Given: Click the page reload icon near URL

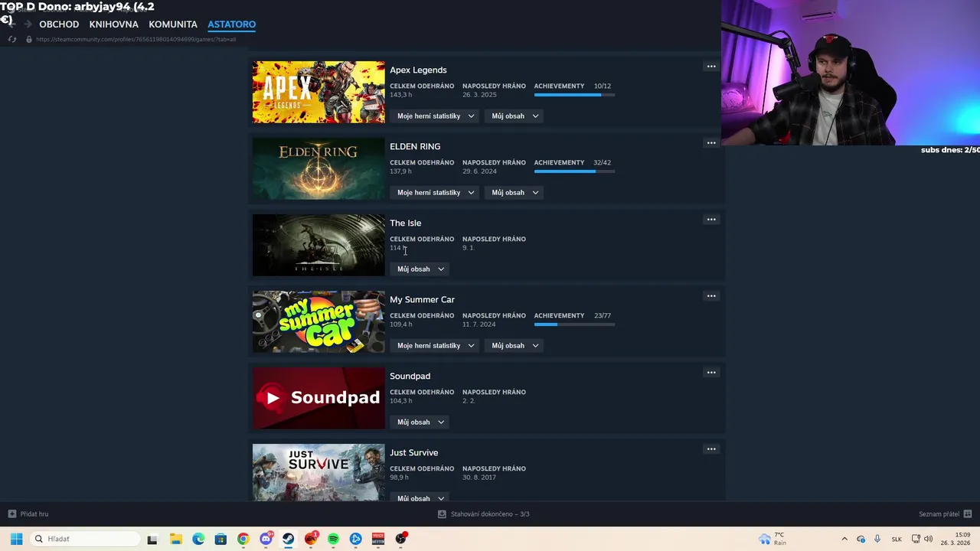Looking at the screenshot, I should (x=11, y=39).
